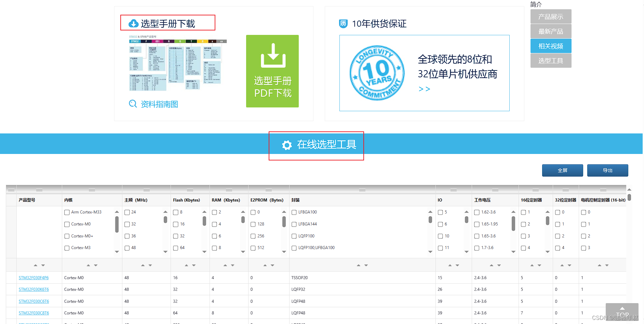The width and height of the screenshot is (644, 324).
Task: Sort 封装 column ascending with up arrow
Action: [359, 265]
